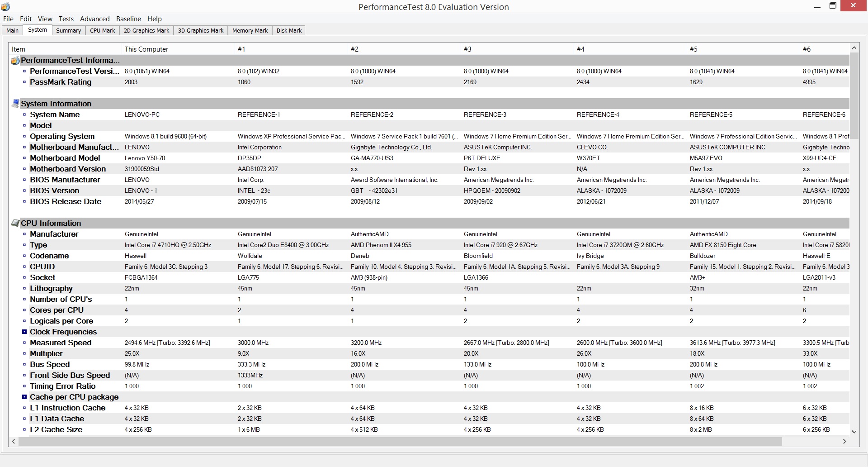Switch to the Memory Mark tab

250,30
